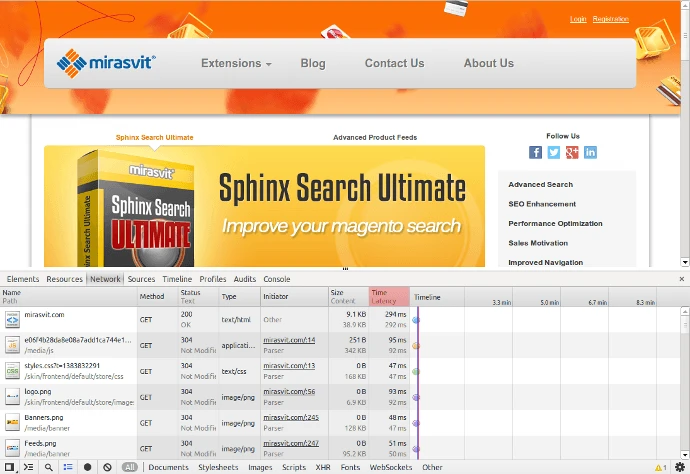
Task: Open the Twitter social link icon
Action: 554,152
